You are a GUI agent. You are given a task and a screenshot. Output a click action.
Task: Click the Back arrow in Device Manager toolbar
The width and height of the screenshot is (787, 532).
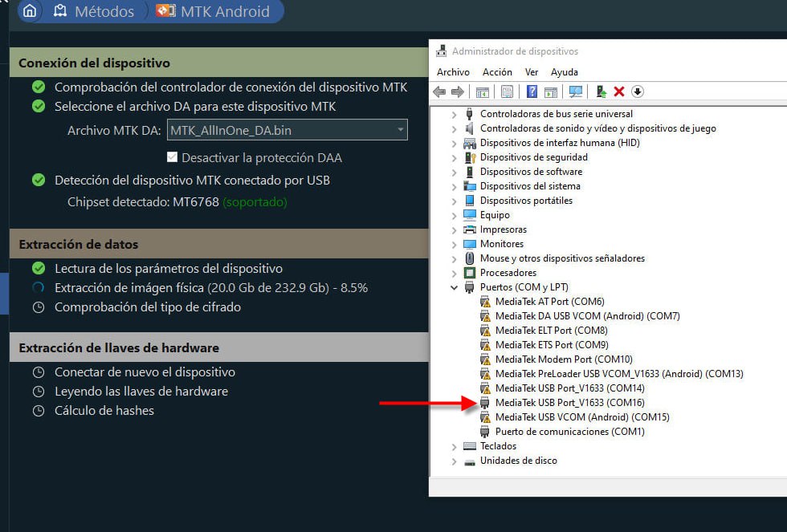[439, 91]
